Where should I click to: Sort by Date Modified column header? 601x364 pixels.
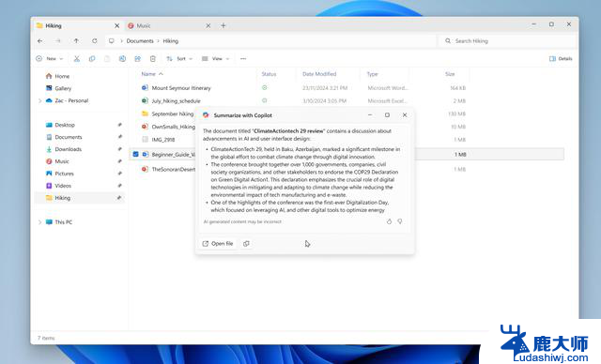point(319,74)
